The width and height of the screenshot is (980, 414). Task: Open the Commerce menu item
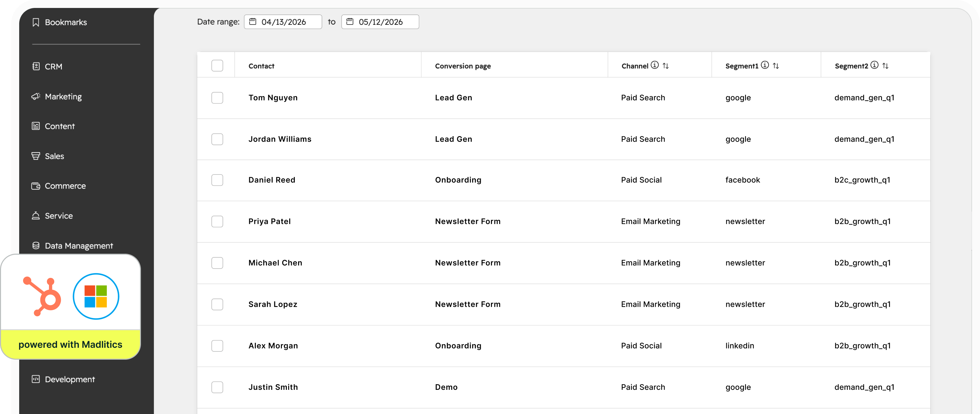pyautogui.click(x=66, y=186)
